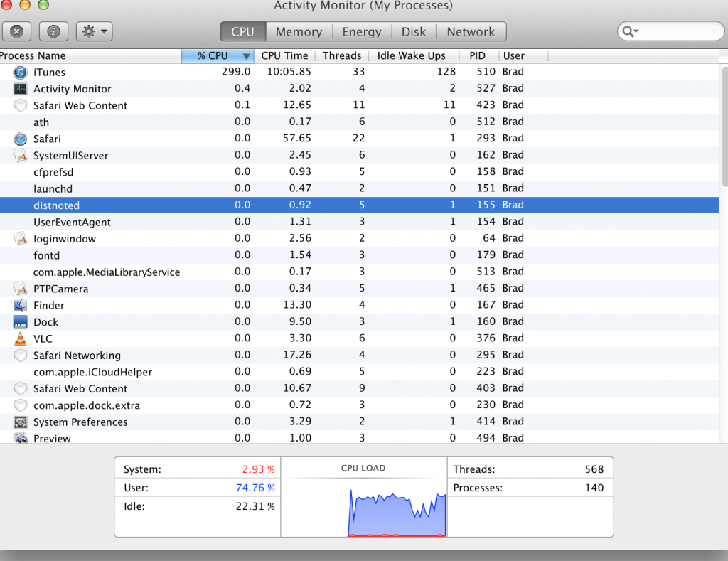The width and height of the screenshot is (728, 561).
Task: Click Safari Web Content icon with 12.65 time
Action: point(21,105)
